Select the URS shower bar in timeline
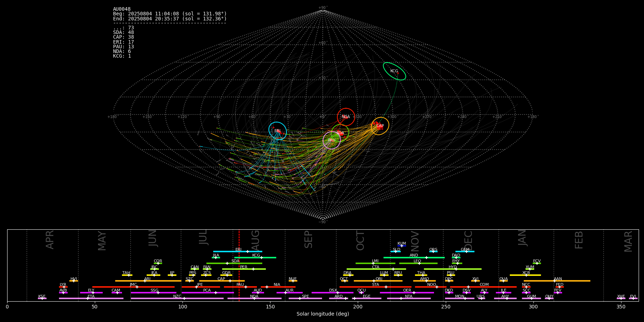 (482, 298)
